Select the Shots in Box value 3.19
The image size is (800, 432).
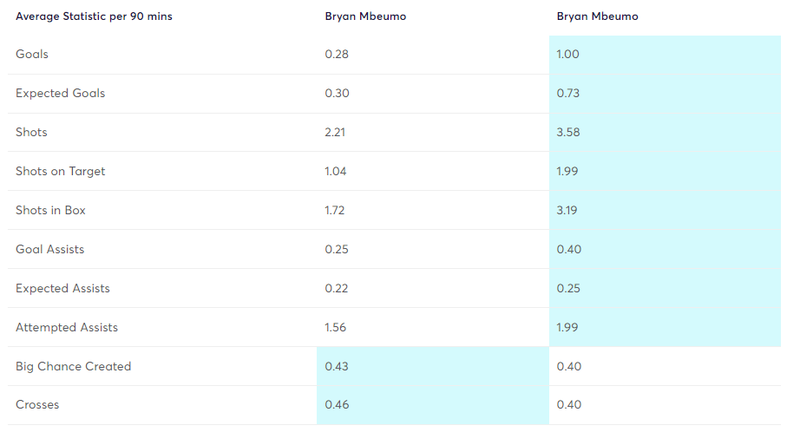(x=566, y=210)
